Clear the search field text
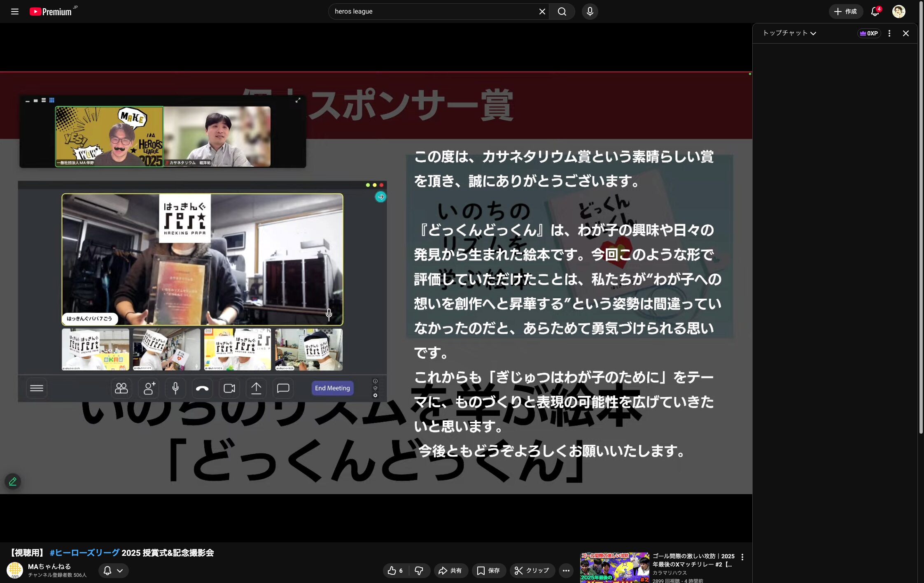 click(542, 12)
